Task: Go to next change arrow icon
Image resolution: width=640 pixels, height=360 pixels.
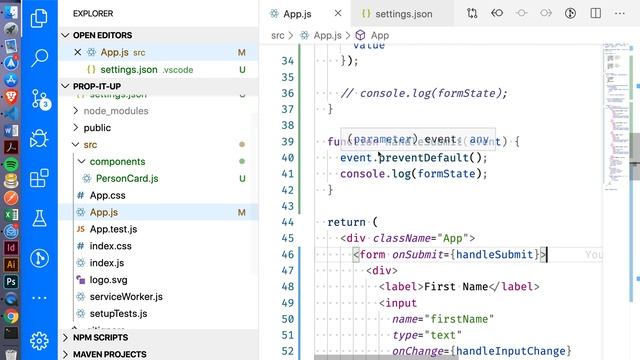Action: click(x=546, y=13)
